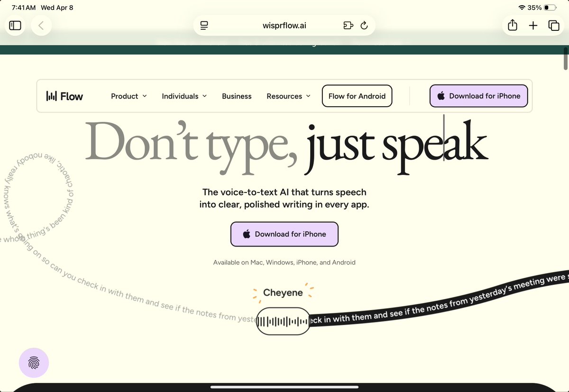Click the Flow for Android button

click(x=357, y=96)
